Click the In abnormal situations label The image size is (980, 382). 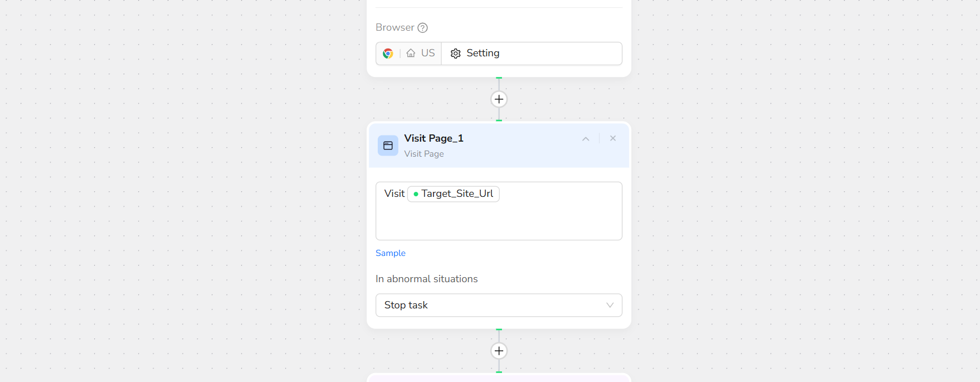(x=427, y=279)
